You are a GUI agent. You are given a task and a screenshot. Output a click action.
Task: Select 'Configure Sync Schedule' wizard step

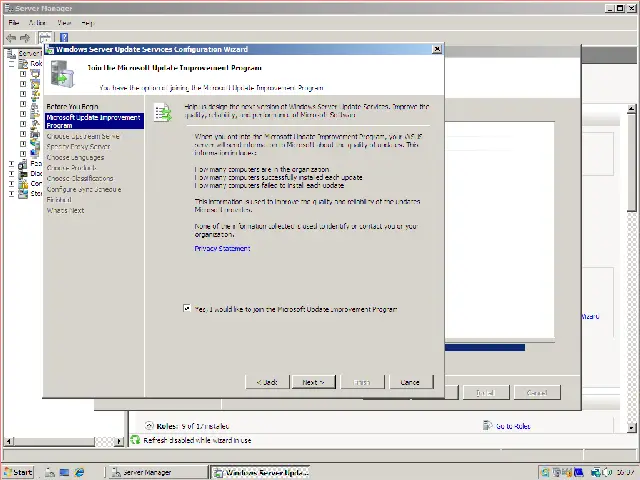(84, 189)
